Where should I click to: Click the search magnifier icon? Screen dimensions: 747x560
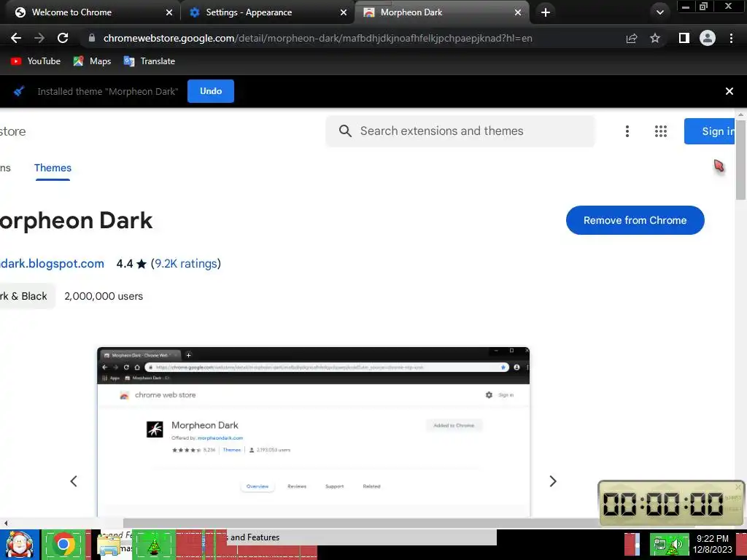point(345,131)
